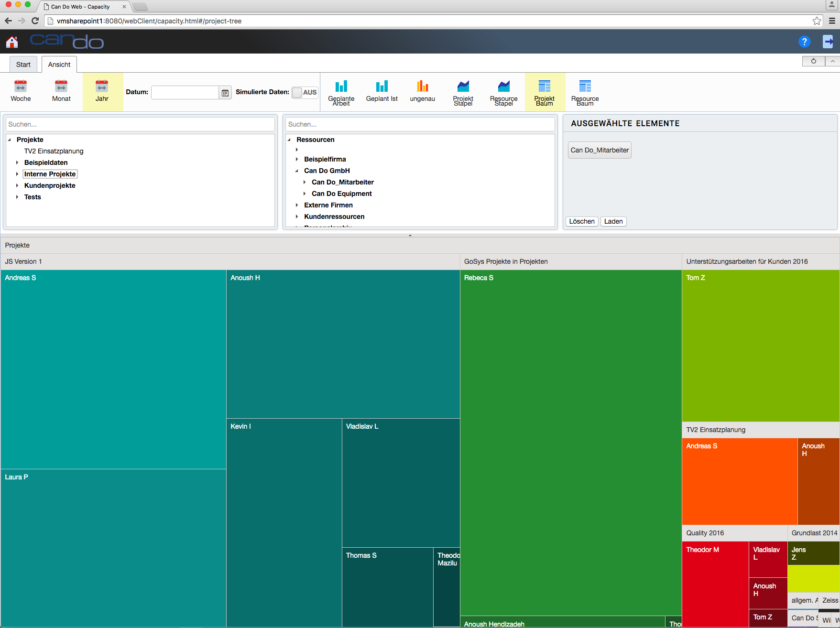Click the Home house icon
Image resolution: width=840 pixels, height=628 pixels.
[12, 42]
